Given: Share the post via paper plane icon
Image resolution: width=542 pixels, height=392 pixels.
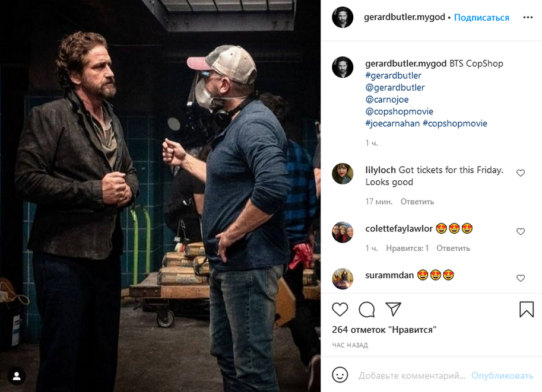Looking at the screenshot, I should [393, 309].
